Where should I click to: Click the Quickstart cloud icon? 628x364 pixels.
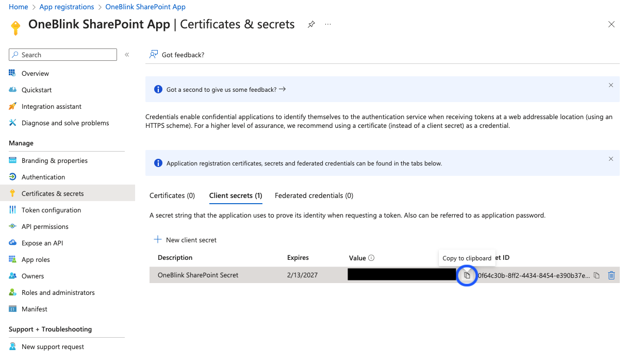click(x=12, y=90)
